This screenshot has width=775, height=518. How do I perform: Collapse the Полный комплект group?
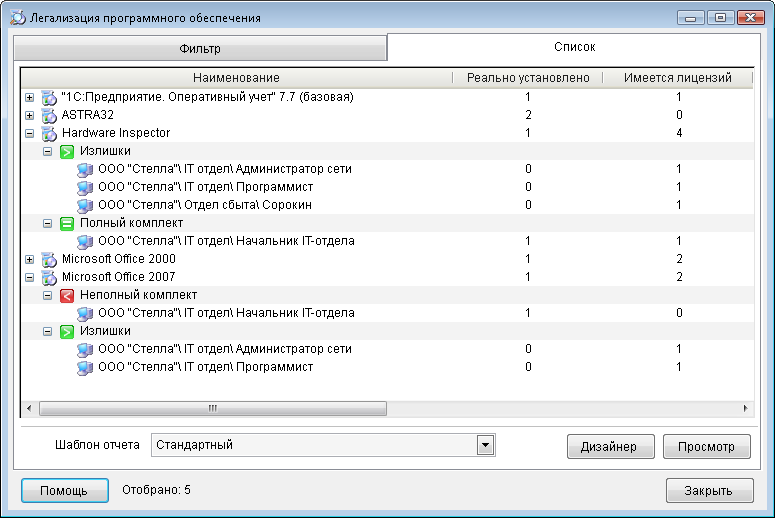[47, 223]
